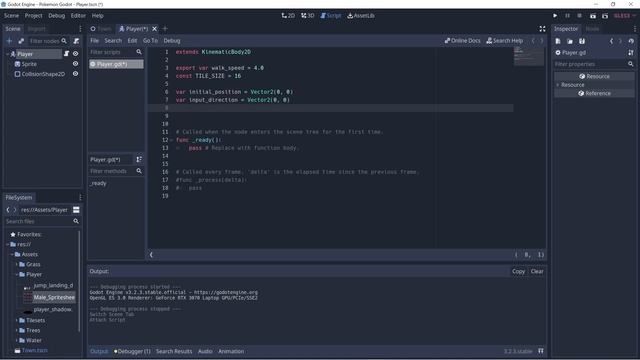Open the AssetLib workspace
640x360 pixels.
coord(361,16)
